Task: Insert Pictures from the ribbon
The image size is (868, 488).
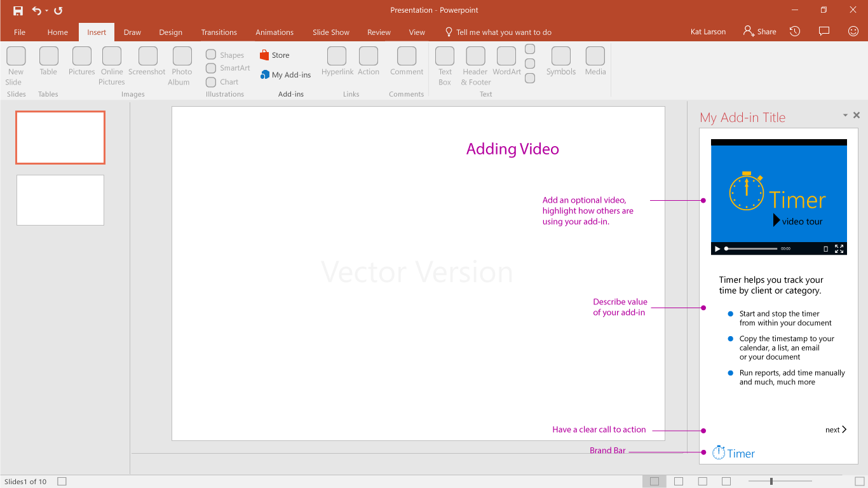Action: pyautogui.click(x=82, y=62)
